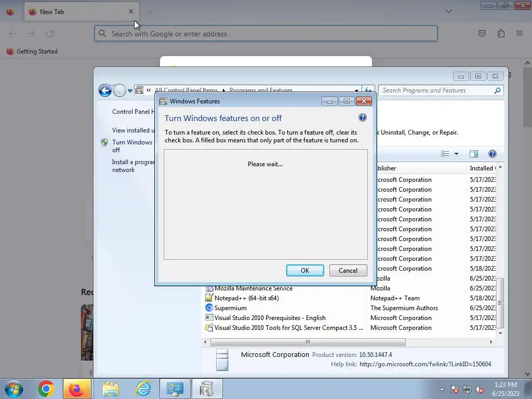Click Firefox back arrow

coord(12,34)
